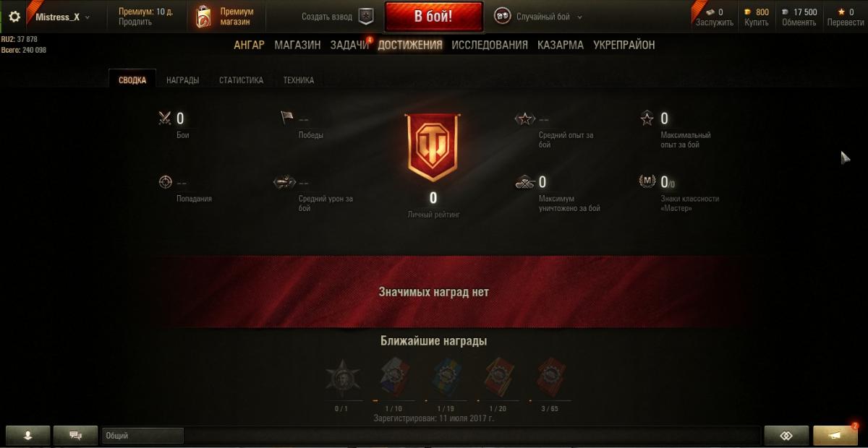Expand the Mistress_X account dropdown

tap(63, 17)
